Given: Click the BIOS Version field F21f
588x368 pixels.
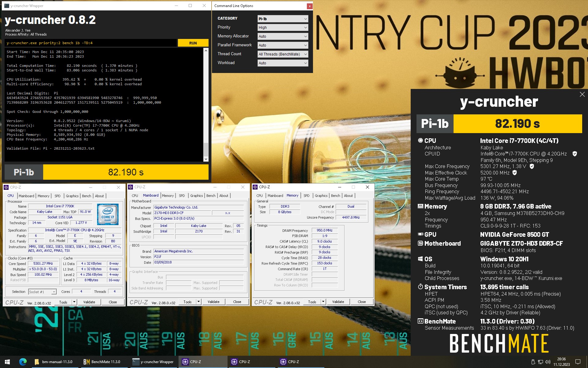Looking at the screenshot, I should [198, 257].
